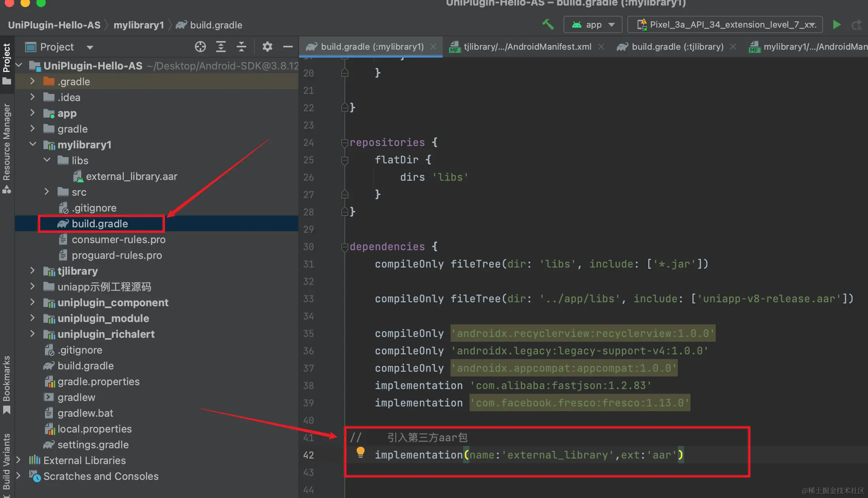Click the hammer Make Project icon

coord(548,24)
